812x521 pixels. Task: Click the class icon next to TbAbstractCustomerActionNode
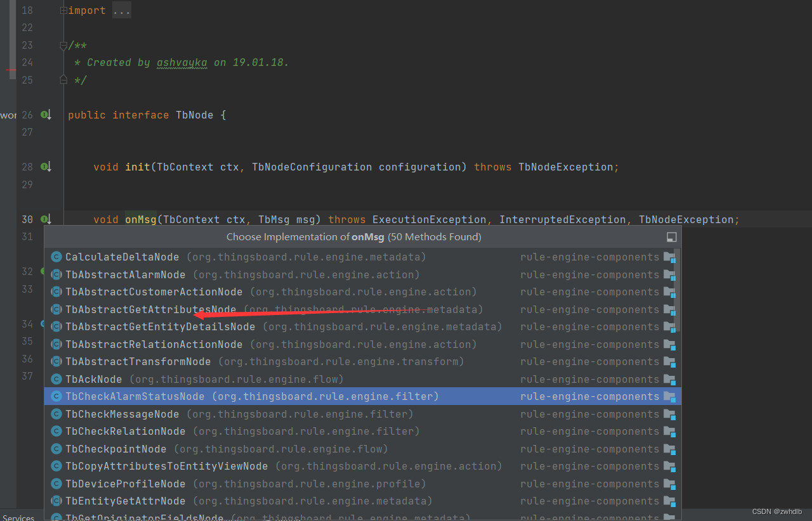pos(56,292)
